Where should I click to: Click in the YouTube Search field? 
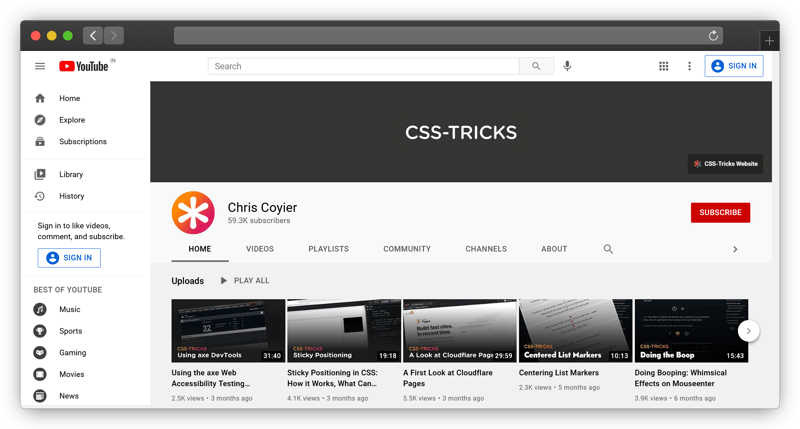click(x=364, y=66)
